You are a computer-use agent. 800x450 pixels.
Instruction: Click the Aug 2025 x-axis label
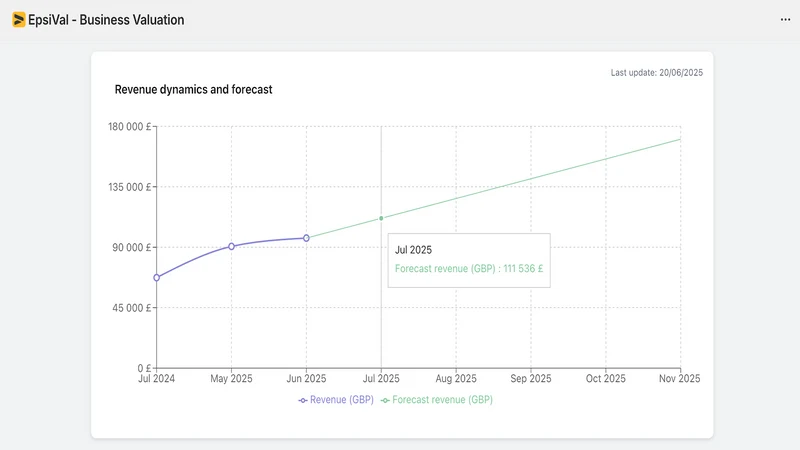[x=456, y=379]
